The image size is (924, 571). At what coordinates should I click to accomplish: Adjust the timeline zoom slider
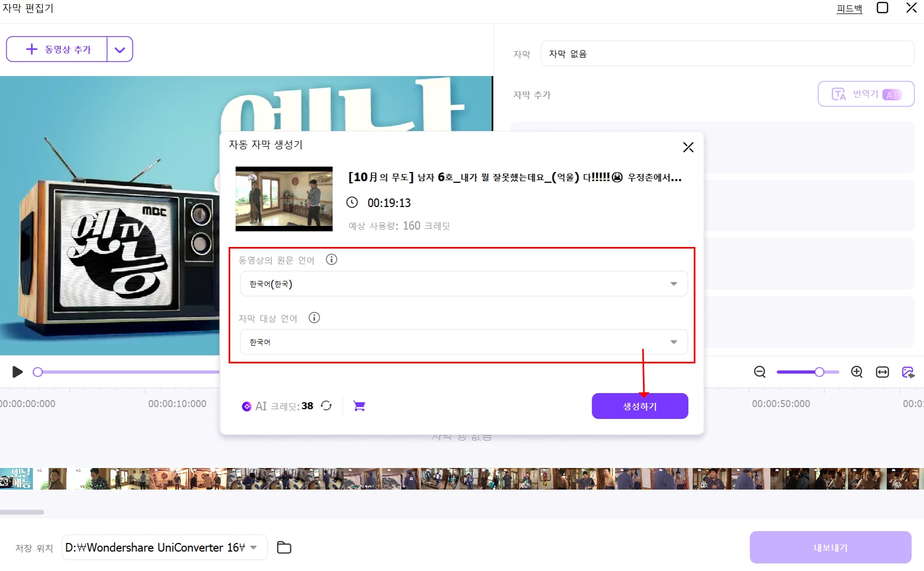pyautogui.click(x=819, y=372)
